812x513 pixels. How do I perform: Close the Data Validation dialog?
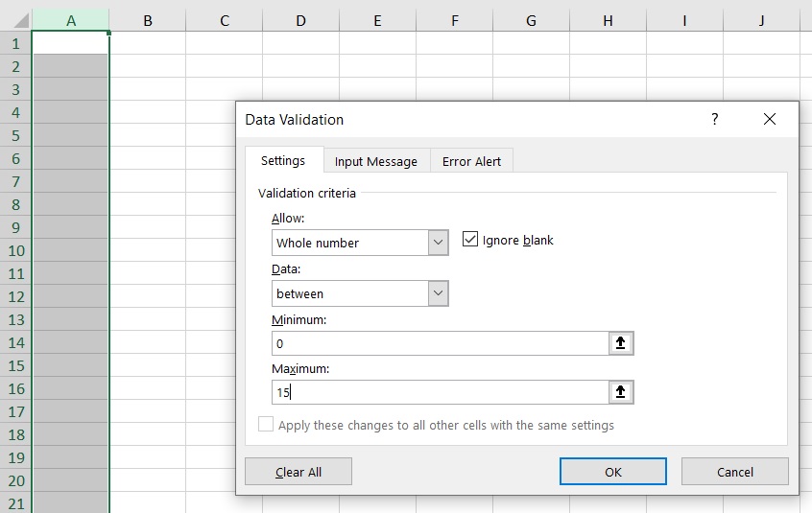tap(769, 120)
